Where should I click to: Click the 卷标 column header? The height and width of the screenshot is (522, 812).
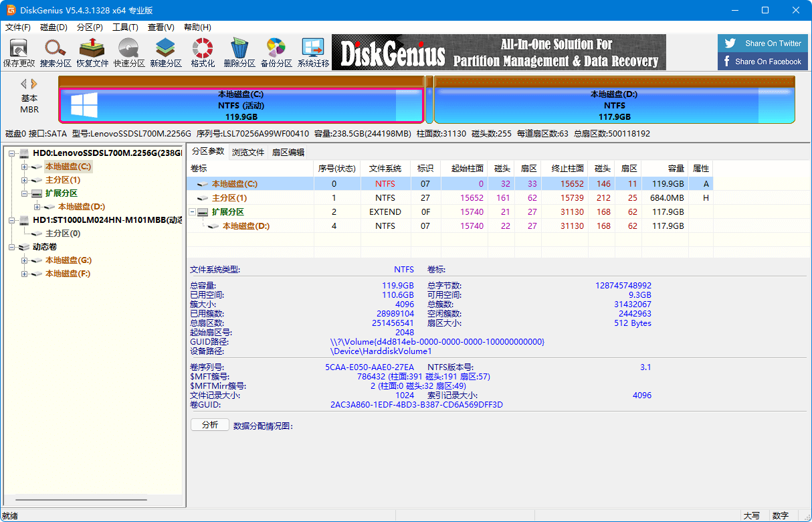pos(251,168)
